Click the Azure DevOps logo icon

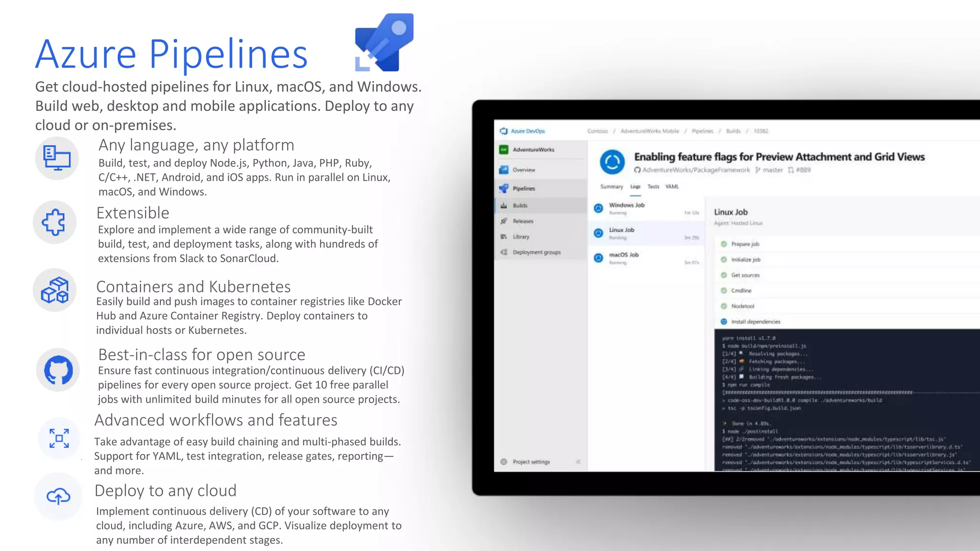tap(503, 131)
